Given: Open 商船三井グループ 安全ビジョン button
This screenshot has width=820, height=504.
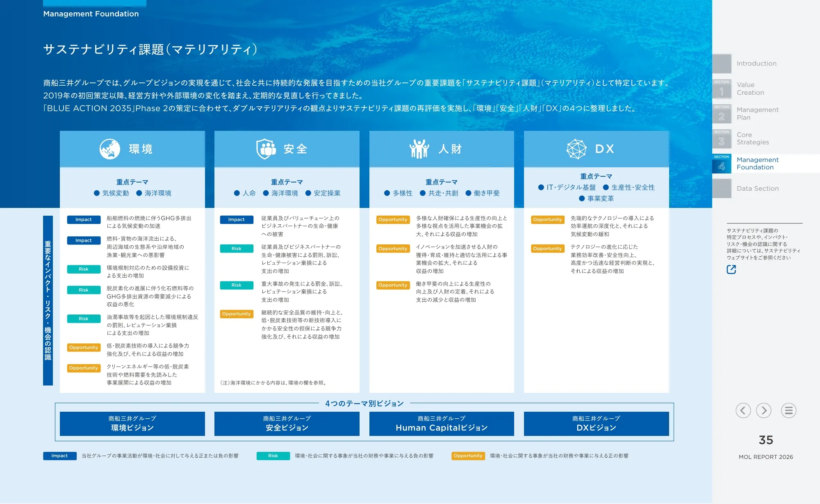Looking at the screenshot, I should (287, 424).
